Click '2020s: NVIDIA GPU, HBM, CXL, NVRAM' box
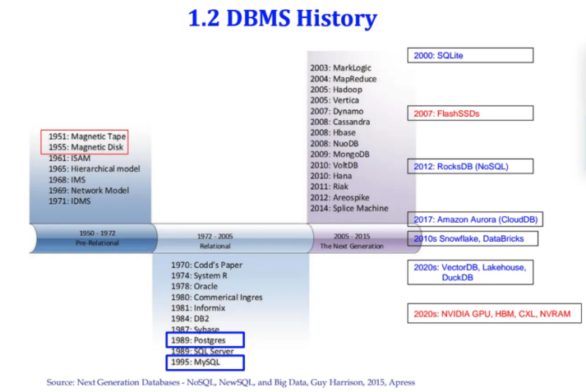 click(495, 313)
